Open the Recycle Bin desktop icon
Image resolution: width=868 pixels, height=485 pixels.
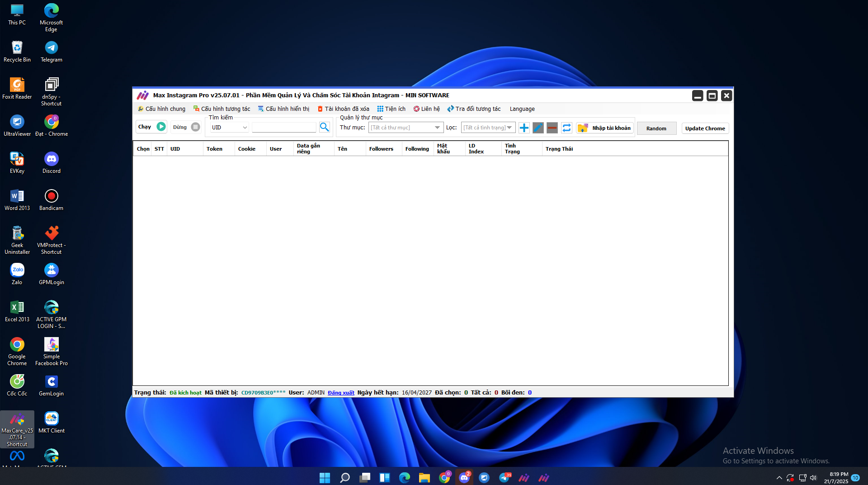pos(17,52)
